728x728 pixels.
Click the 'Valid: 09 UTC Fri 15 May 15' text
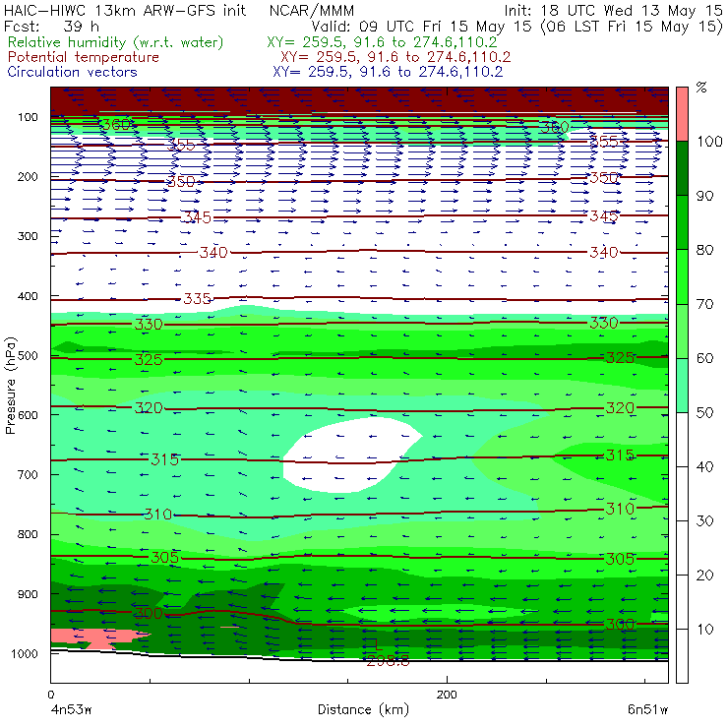point(421,27)
